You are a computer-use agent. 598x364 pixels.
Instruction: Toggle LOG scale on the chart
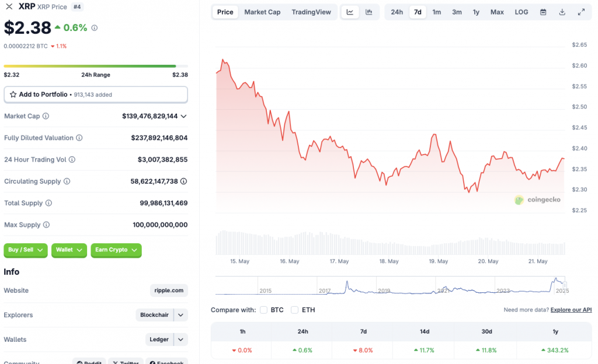point(521,12)
